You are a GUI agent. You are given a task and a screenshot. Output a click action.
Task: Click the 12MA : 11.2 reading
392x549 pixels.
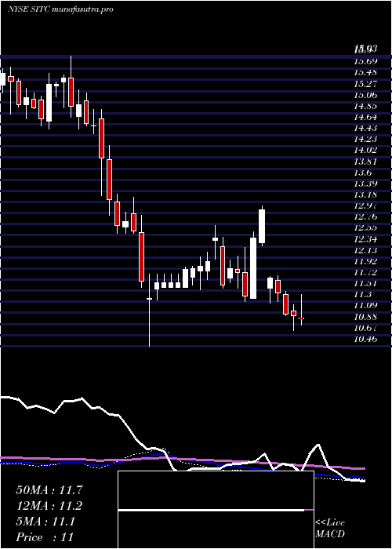[x=49, y=506]
